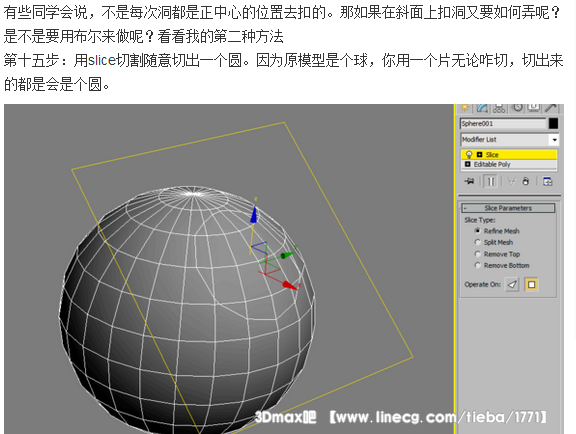Screen dimensions: 576x434
Task: Click the Remove Modifier trash icon
Action: click(526, 181)
